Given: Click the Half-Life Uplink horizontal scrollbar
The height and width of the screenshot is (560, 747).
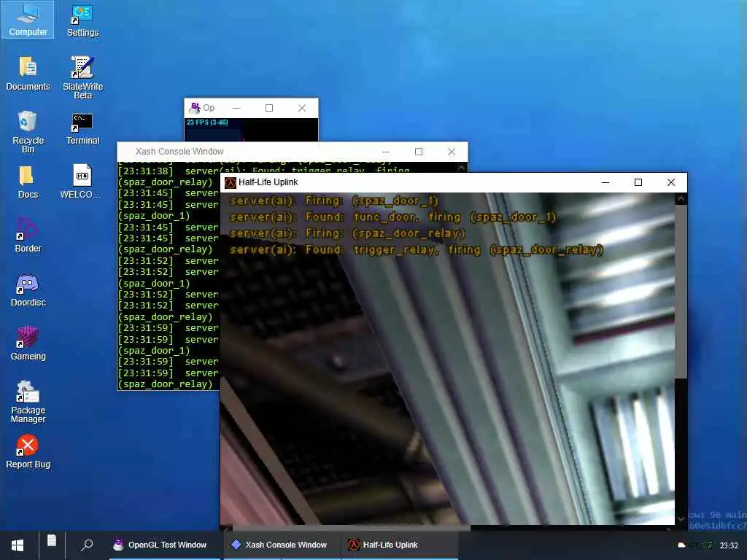Looking at the screenshot, I should [351, 528].
